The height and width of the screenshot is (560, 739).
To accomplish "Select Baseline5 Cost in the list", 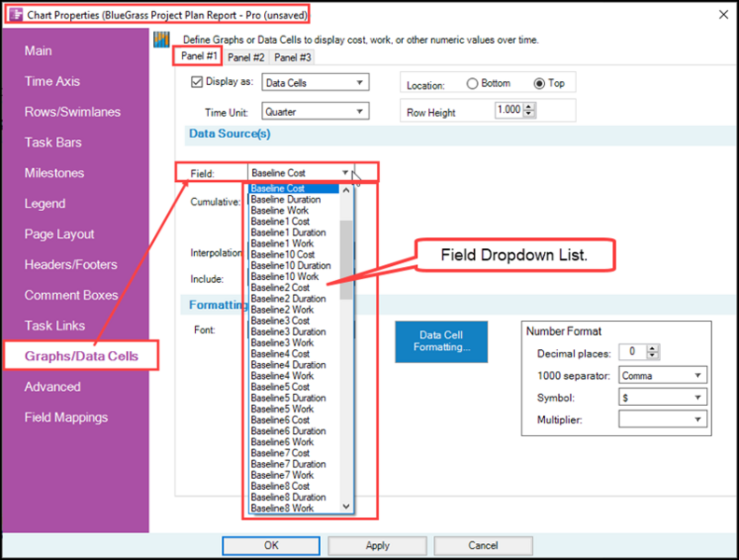I will [x=293, y=386].
